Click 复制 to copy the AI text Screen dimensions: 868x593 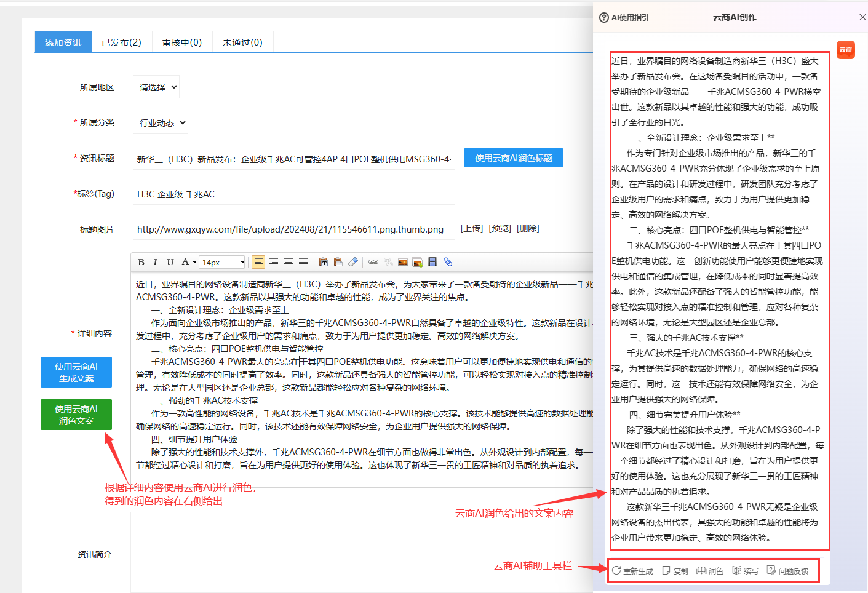[675, 571]
